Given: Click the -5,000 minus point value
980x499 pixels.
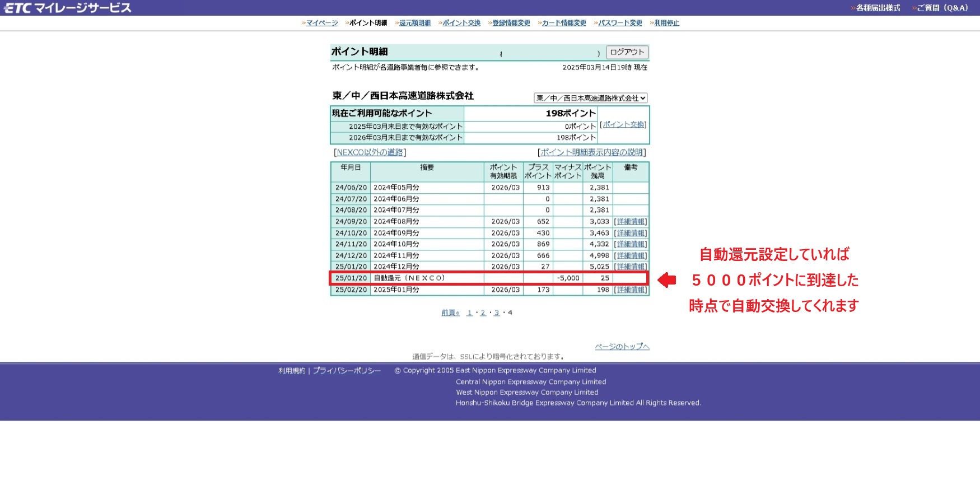Looking at the screenshot, I should [x=568, y=278].
